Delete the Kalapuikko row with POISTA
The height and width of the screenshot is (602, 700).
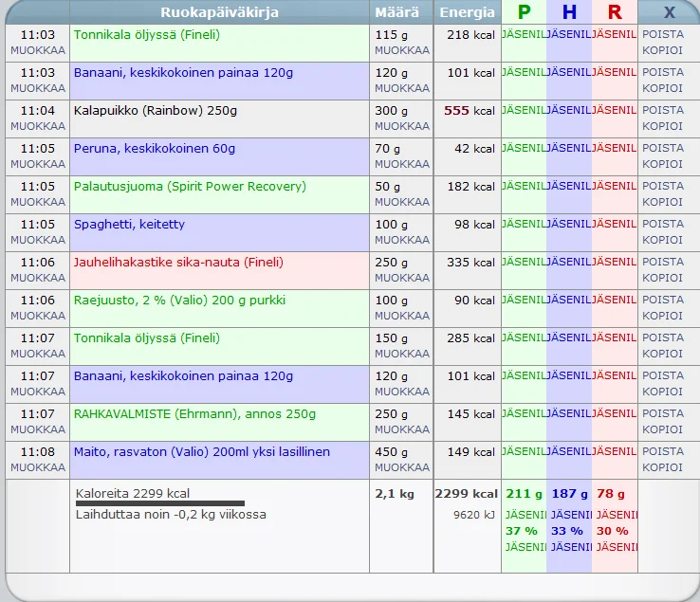[662, 110]
